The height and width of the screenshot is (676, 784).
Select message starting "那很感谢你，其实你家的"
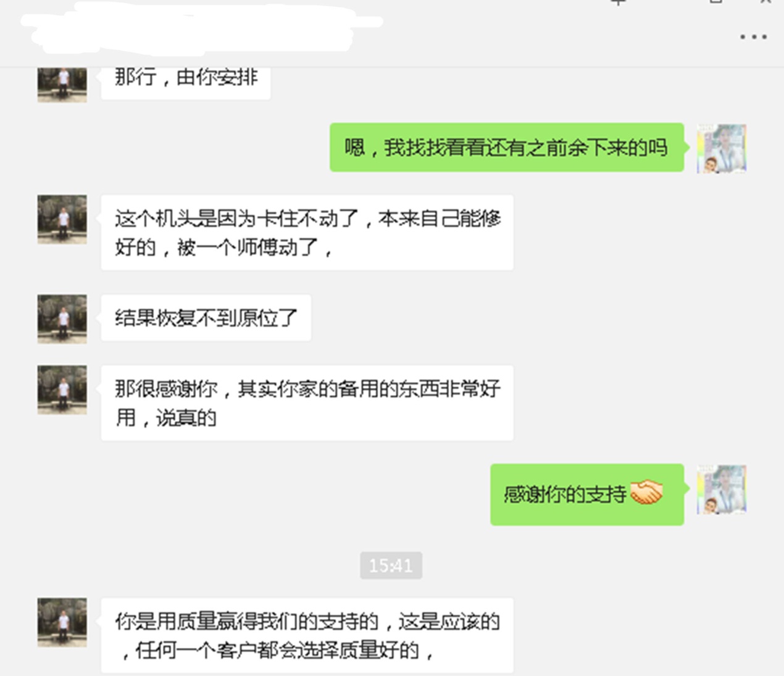pyautogui.click(x=307, y=403)
